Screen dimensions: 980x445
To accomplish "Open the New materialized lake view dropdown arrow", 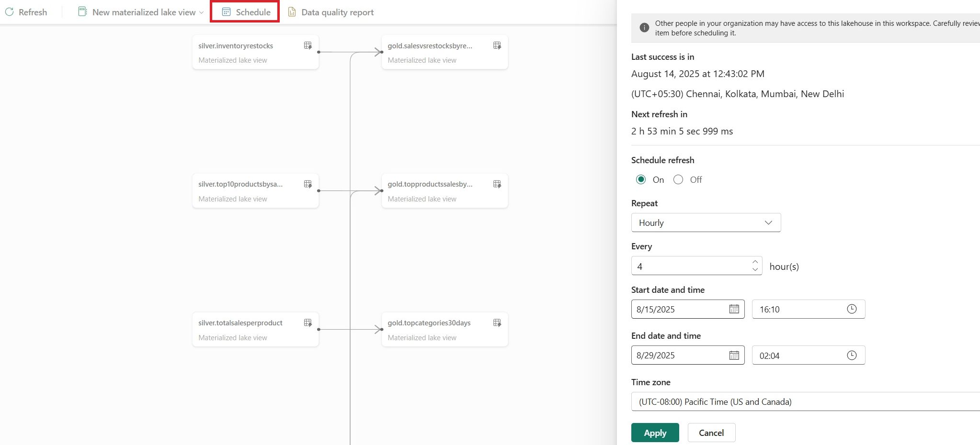I will click(201, 12).
